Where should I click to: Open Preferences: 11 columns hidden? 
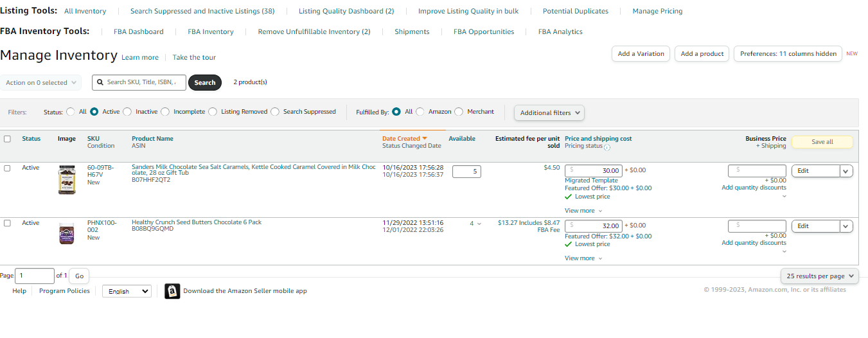(788, 54)
